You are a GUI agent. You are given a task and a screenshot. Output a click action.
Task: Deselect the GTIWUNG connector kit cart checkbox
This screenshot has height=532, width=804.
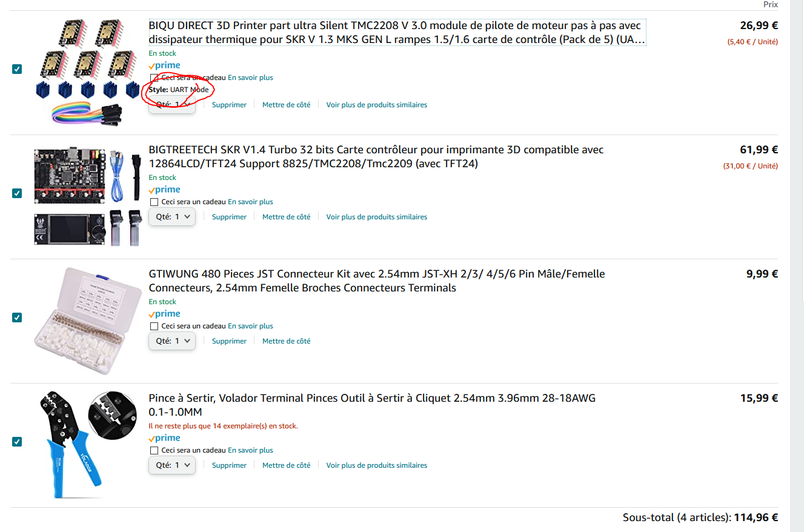[x=17, y=318]
